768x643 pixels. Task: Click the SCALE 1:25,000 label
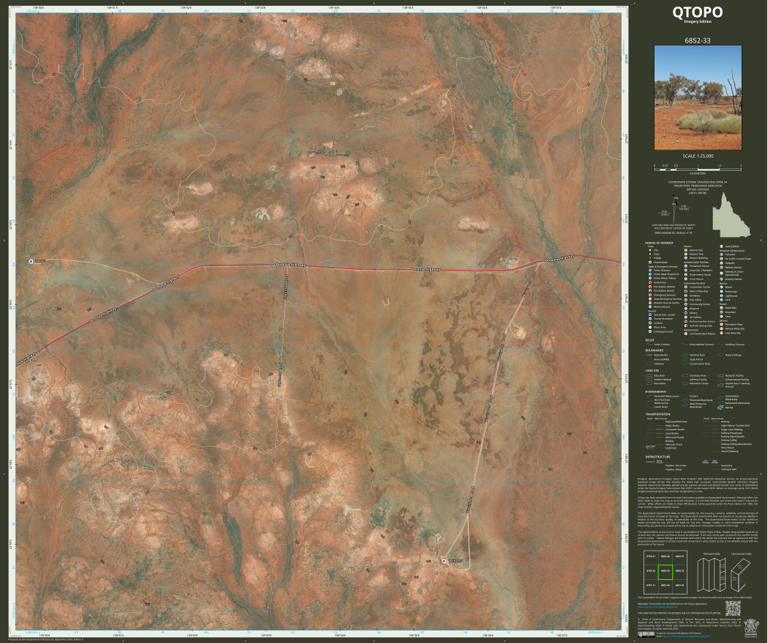tap(698, 156)
